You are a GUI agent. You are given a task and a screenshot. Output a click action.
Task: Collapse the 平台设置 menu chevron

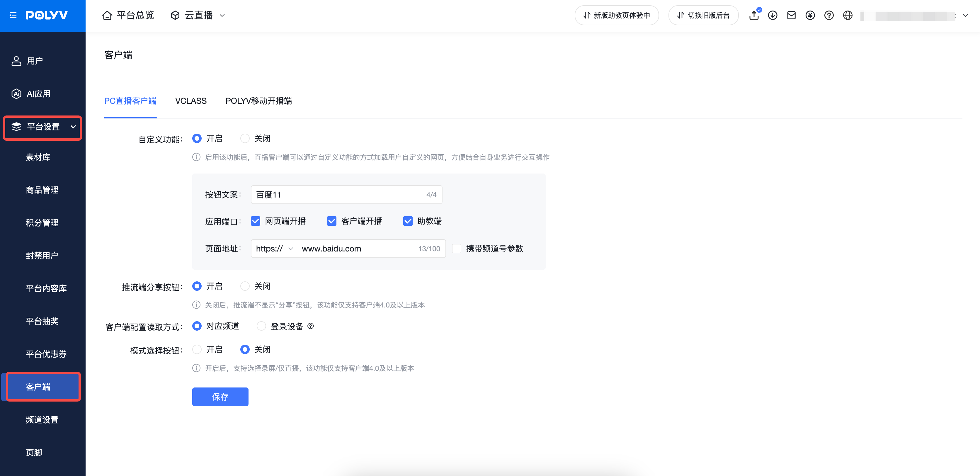73,127
